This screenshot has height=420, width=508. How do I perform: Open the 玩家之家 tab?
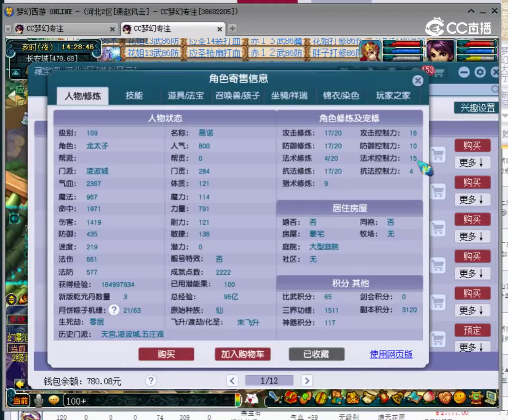393,95
